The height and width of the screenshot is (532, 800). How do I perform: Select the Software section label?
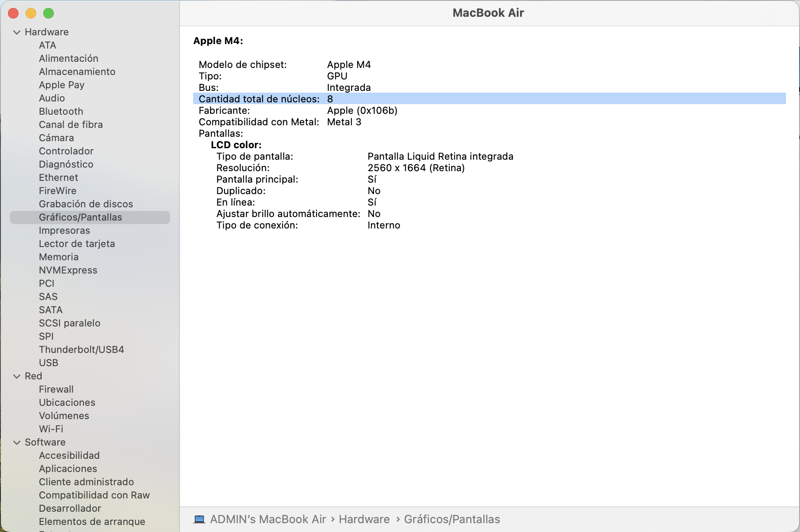(45, 442)
